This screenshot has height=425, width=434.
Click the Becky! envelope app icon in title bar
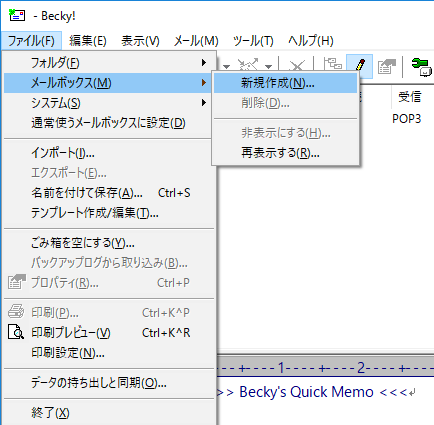click(17, 16)
